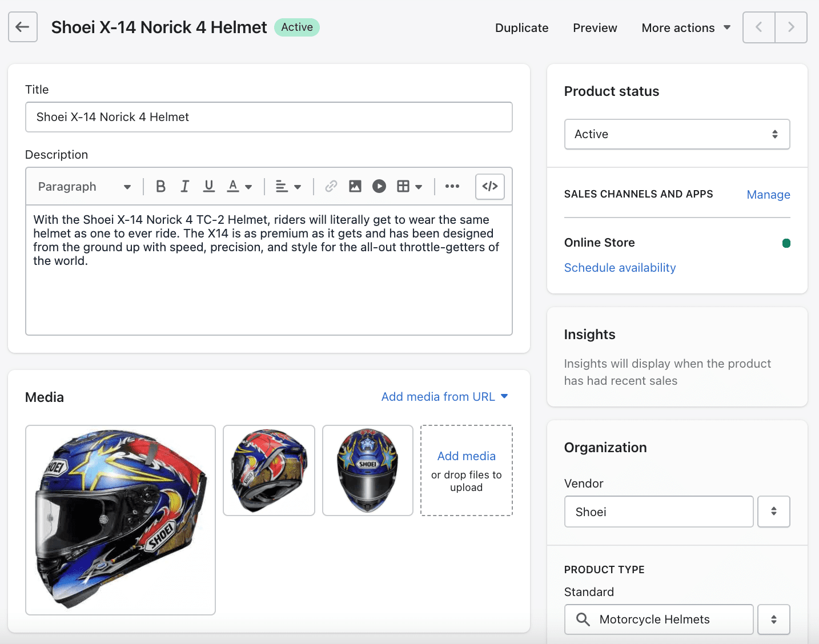The image size is (819, 644).
Task: Toggle italic formatting in description editor
Action: point(184,186)
